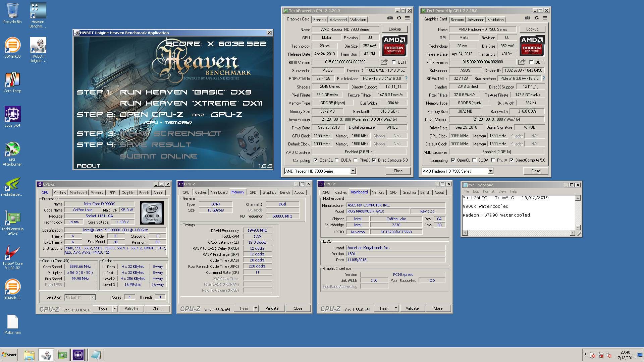The image size is (644, 362).
Task: Expand GPU selection dropdown in right GPU-Z
Action: coord(490,171)
